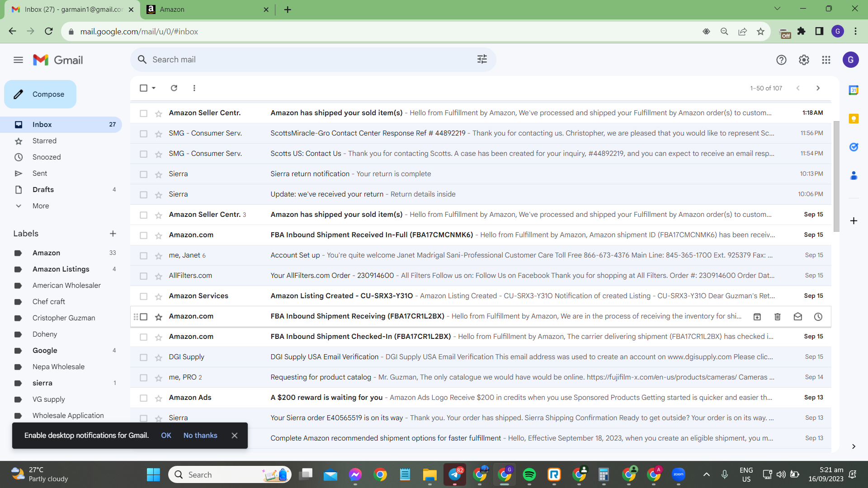Dismiss the desktop notifications prompt
Image resolution: width=868 pixels, height=488 pixels.
(x=234, y=436)
